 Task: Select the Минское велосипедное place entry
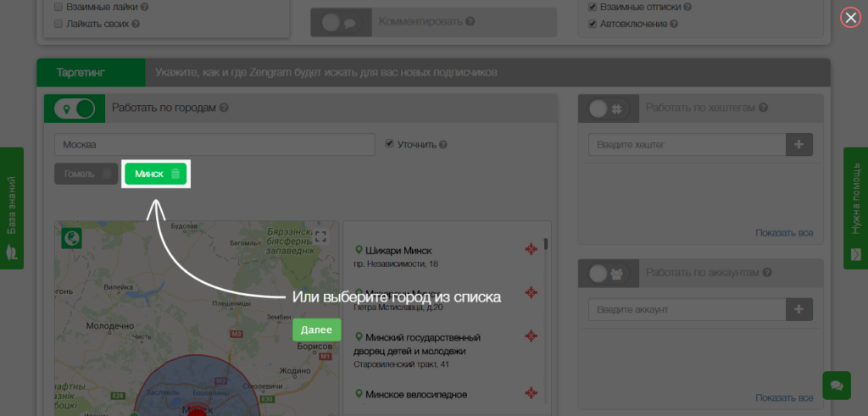point(416,395)
